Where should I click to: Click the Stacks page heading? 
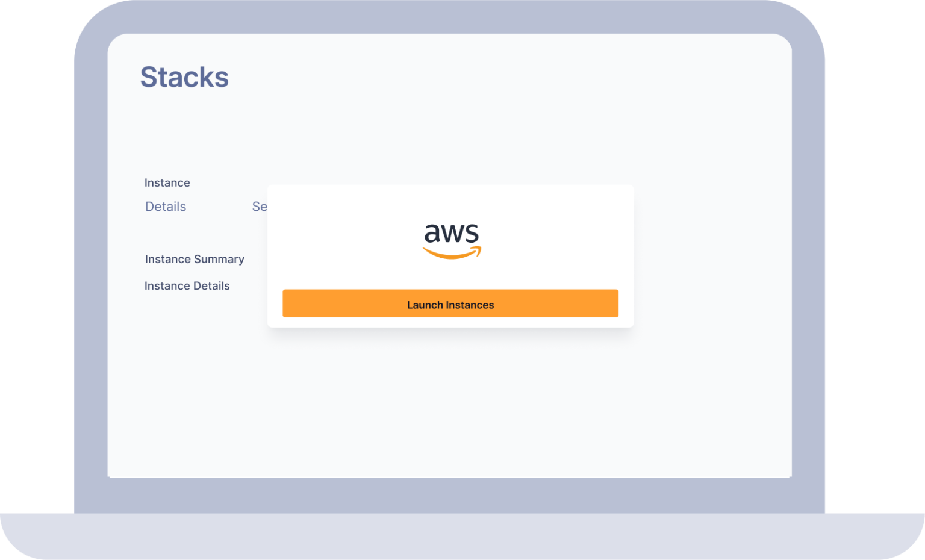click(x=184, y=77)
